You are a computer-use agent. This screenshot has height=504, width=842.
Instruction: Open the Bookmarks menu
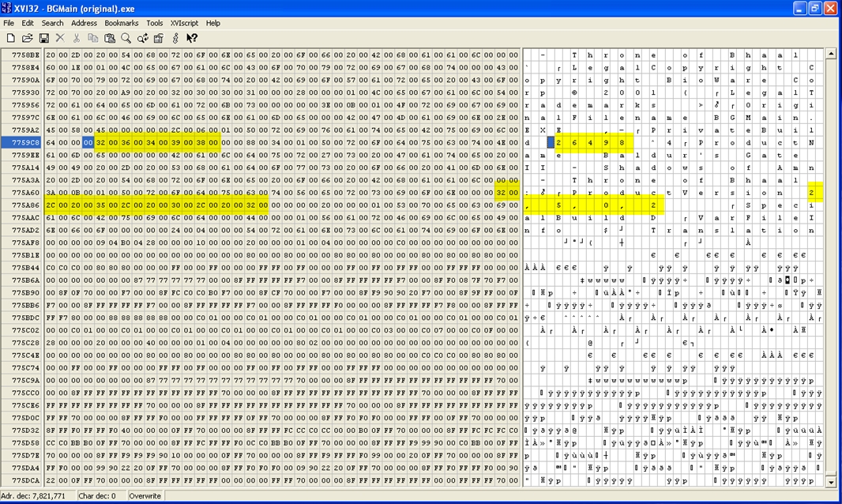click(x=122, y=23)
